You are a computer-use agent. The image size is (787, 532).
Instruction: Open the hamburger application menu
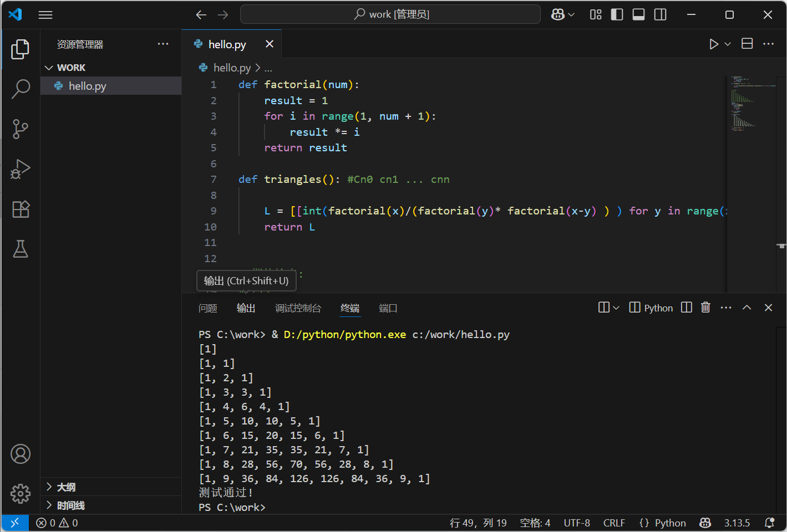click(45, 15)
